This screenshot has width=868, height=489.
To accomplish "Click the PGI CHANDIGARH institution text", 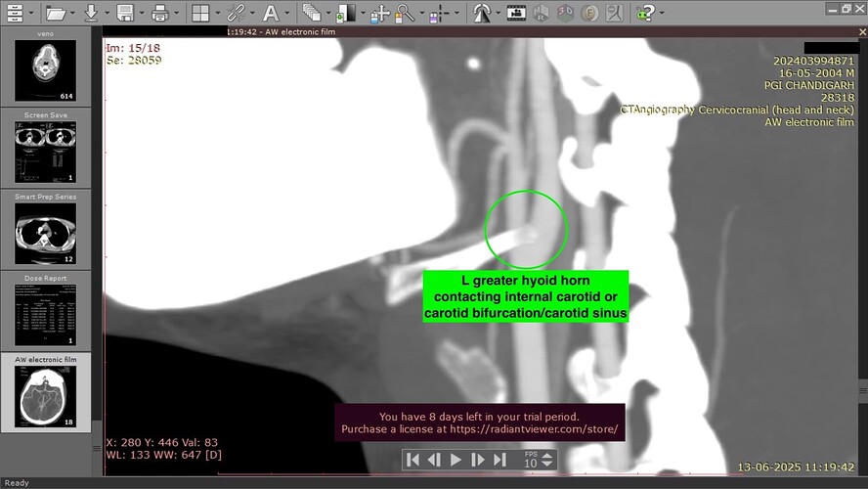I will click(808, 85).
